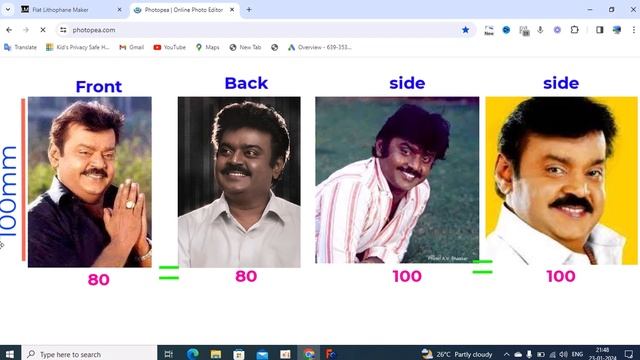Click the volume speaker tray icon
This screenshot has height=360, width=640.
tap(564, 354)
